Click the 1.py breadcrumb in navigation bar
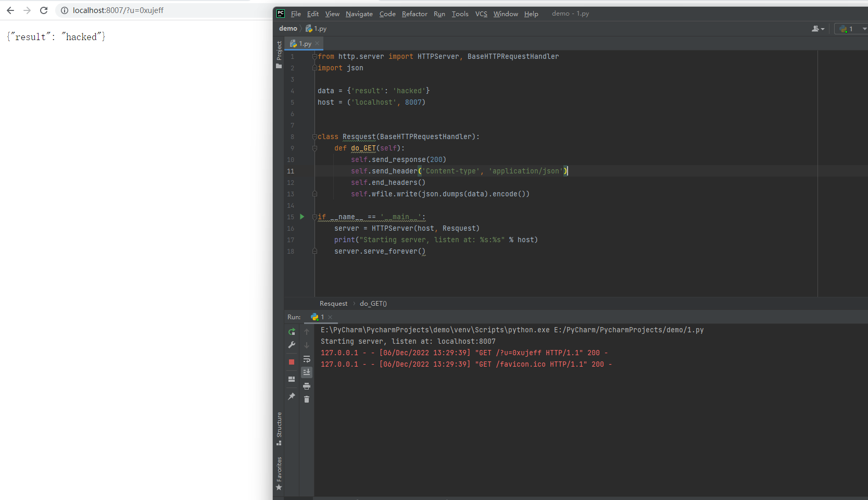 [x=316, y=29]
